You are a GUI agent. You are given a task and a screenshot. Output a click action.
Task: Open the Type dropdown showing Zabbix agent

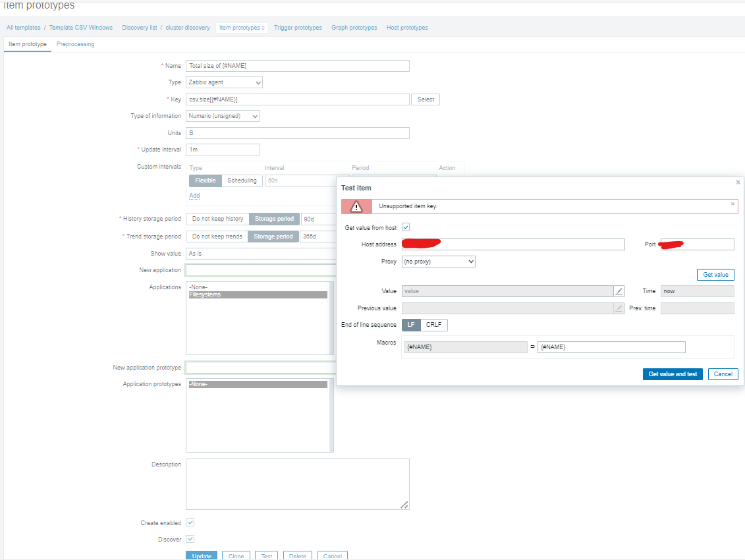224,82
